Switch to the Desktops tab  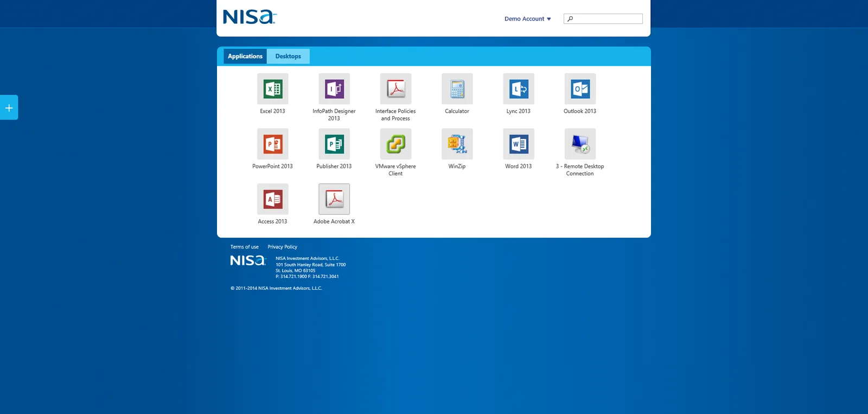tap(288, 56)
